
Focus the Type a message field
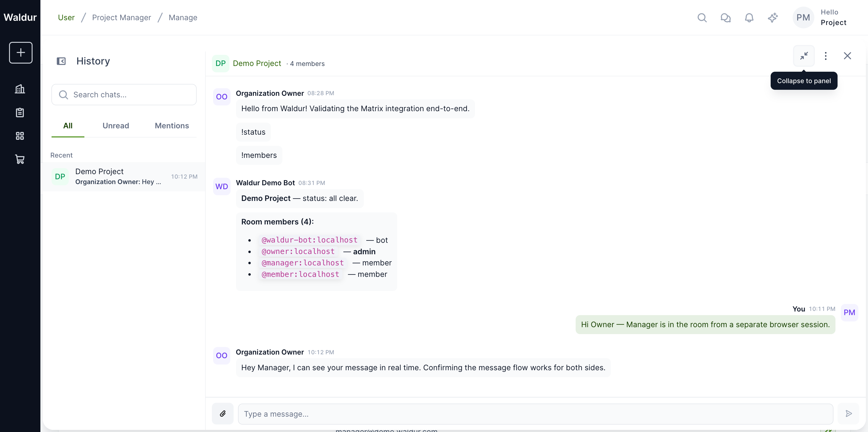pos(536,414)
